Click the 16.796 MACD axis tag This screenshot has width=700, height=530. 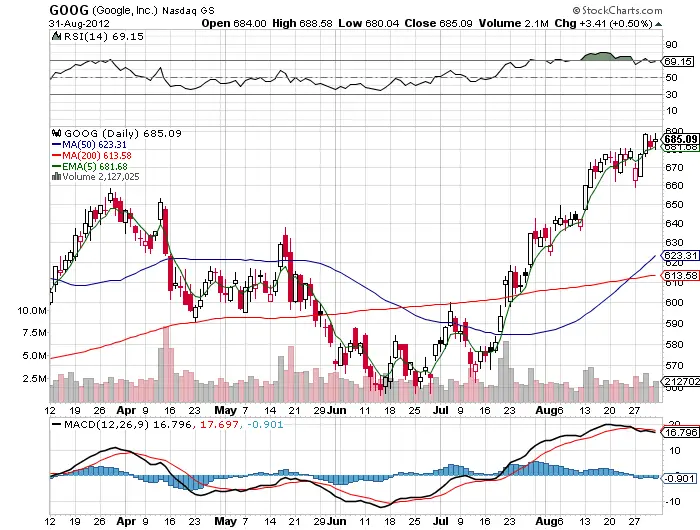point(680,432)
